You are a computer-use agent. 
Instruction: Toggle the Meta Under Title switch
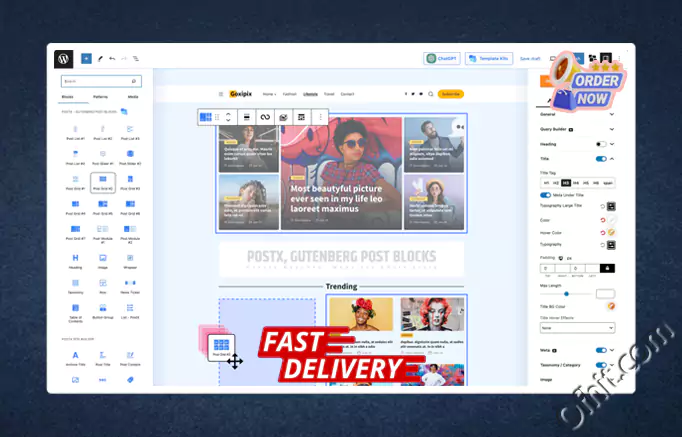546,194
